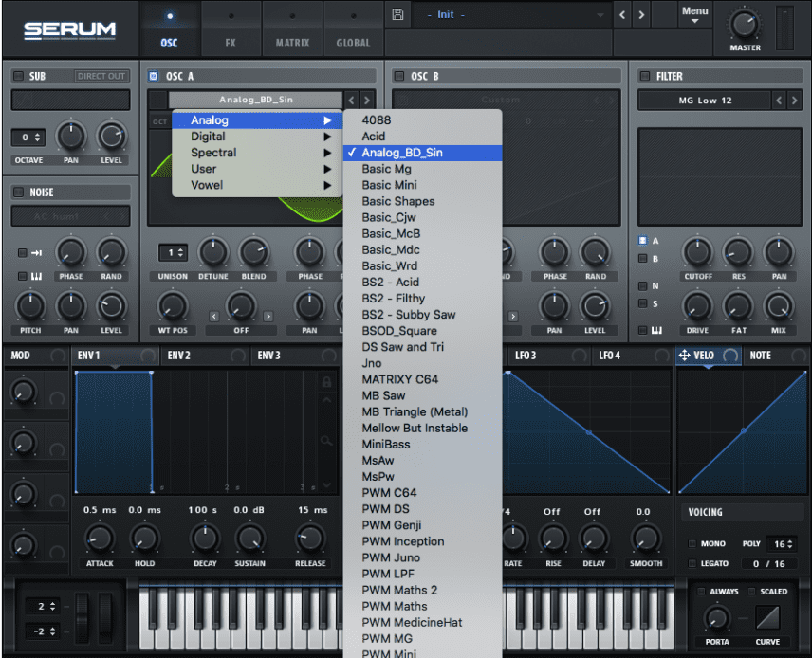Open the Menu dropdown

[x=694, y=14]
